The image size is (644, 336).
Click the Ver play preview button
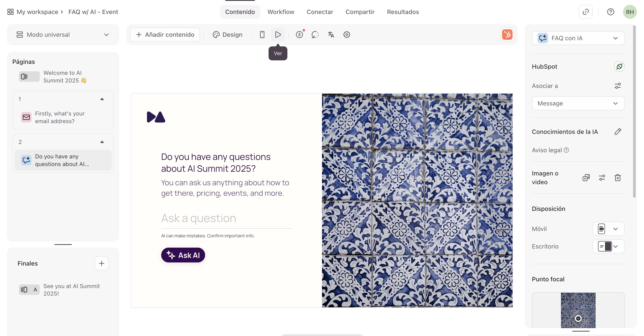[278, 34]
